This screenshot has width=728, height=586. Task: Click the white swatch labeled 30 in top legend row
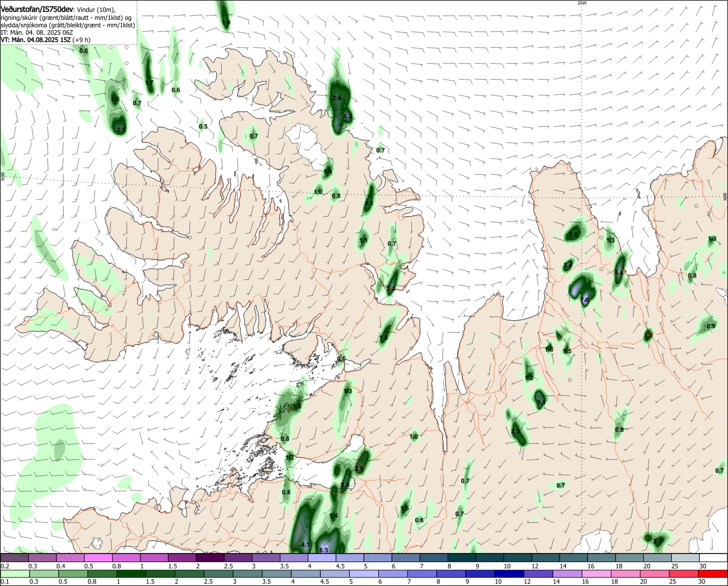713,558
